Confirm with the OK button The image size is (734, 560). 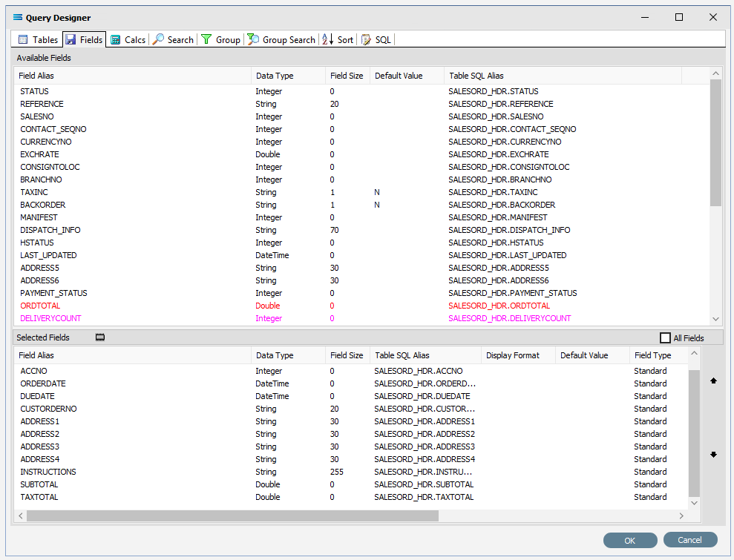pos(630,541)
